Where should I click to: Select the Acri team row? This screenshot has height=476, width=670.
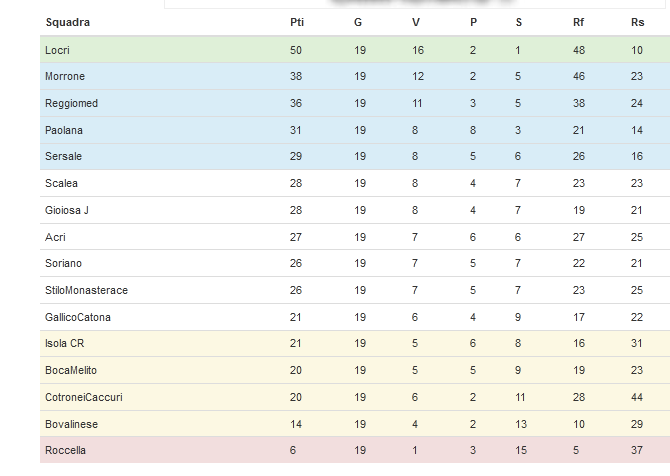click(x=355, y=237)
